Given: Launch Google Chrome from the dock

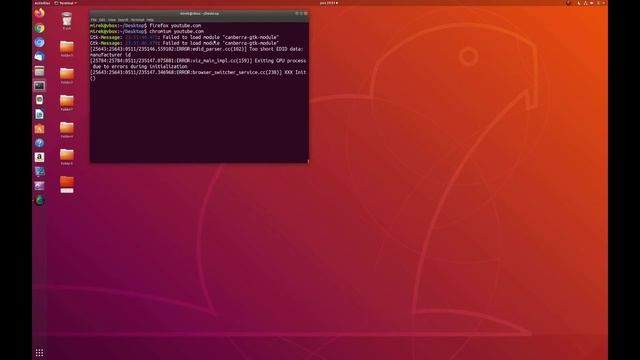Looking at the screenshot, I should click(39, 28).
